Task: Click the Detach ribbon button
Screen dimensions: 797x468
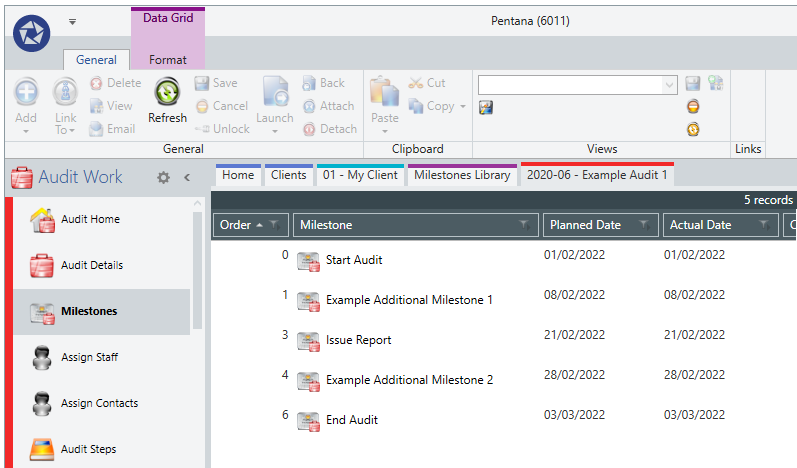Action: pos(329,129)
